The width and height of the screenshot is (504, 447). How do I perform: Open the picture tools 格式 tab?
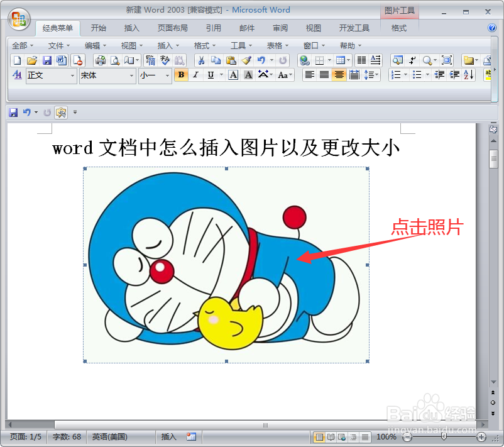[399, 28]
